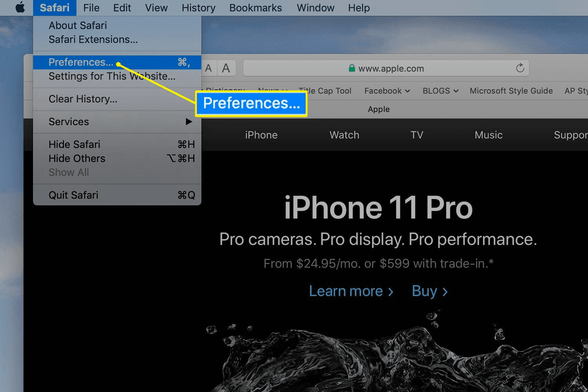Open the Safari menu in menu bar
588x392 pixels.
click(54, 8)
